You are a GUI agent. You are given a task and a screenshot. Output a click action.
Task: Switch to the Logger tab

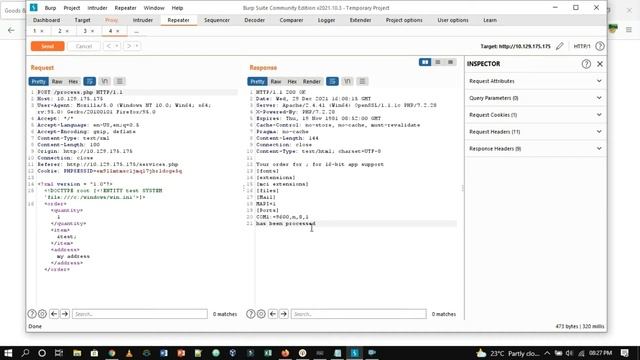(327, 20)
